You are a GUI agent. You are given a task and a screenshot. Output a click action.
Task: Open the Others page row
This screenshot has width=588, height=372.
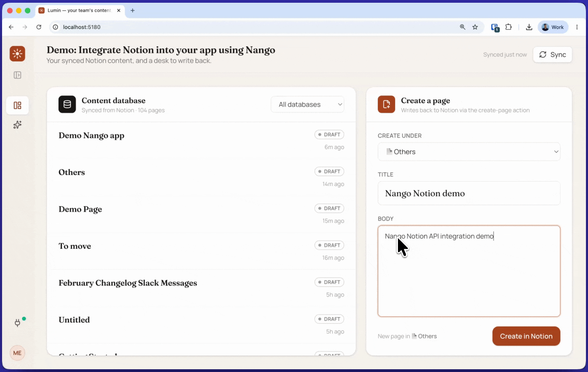coord(201,177)
